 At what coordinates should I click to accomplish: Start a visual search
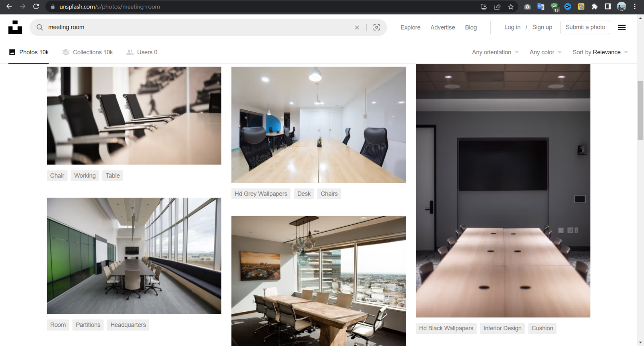[377, 27]
